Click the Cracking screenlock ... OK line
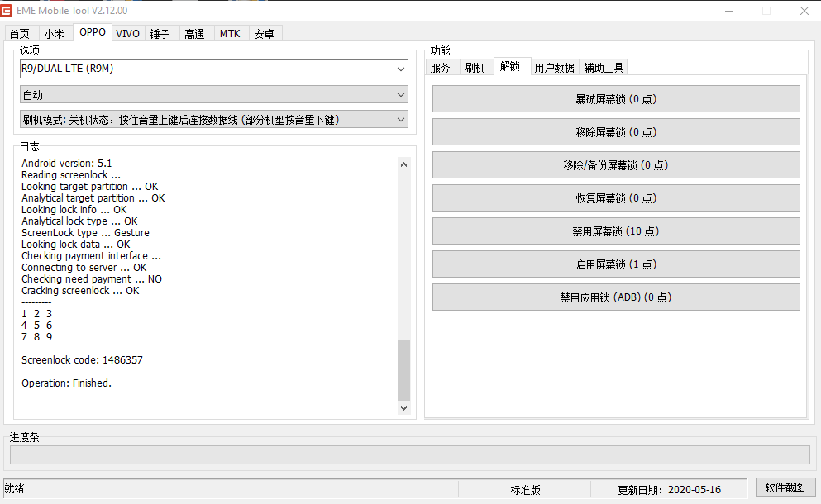821x504 pixels. pos(81,291)
